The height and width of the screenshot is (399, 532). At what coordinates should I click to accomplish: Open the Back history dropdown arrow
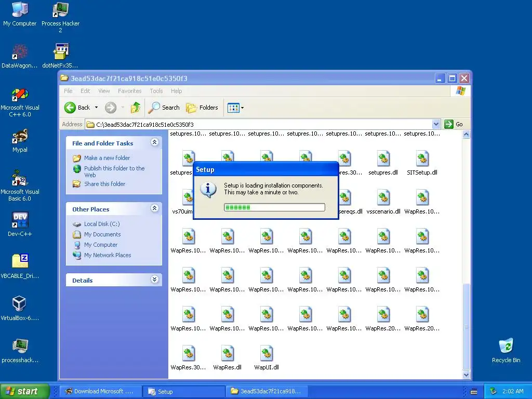tap(96, 108)
